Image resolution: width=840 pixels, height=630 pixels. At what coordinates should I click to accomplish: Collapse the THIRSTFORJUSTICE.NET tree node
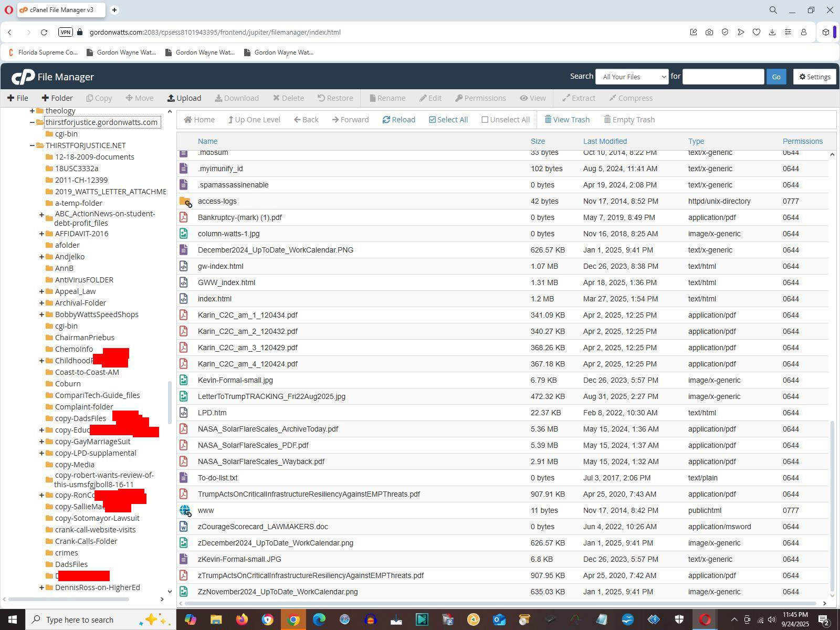pyautogui.click(x=32, y=145)
